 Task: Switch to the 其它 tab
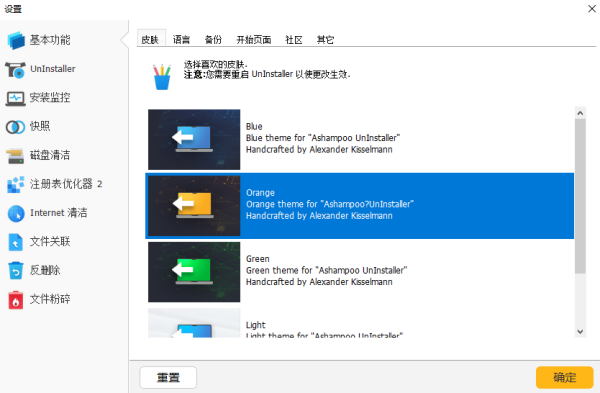(x=326, y=39)
